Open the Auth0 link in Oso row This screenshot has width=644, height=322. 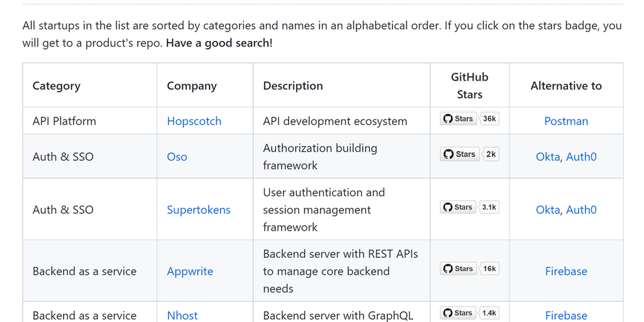pyautogui.click(x=581, y=157)
